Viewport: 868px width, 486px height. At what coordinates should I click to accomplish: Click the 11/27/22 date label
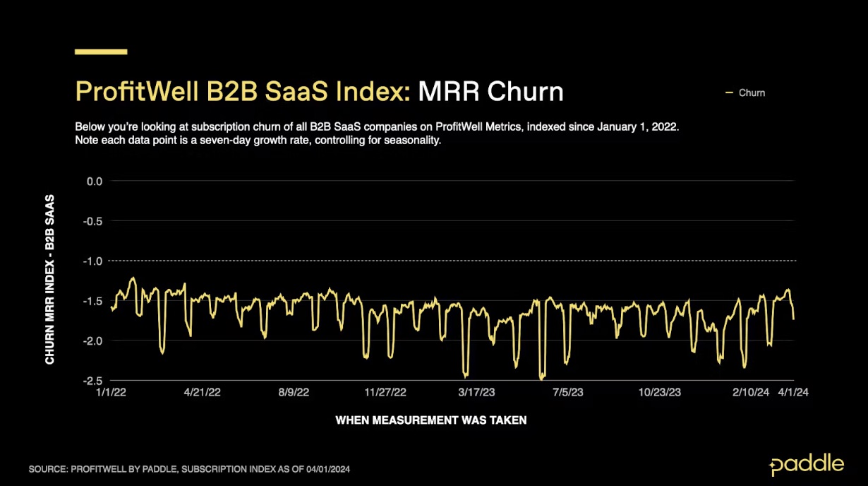coord(386,393)
